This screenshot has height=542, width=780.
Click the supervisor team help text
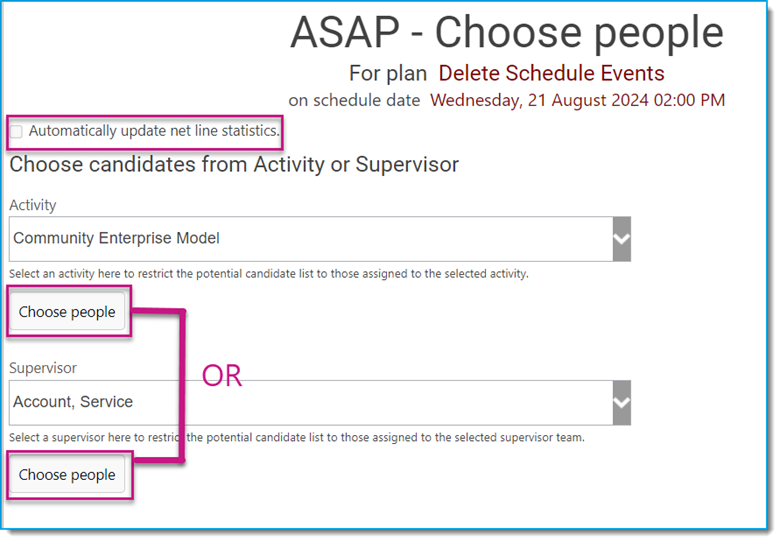click(x=296, y=438)
